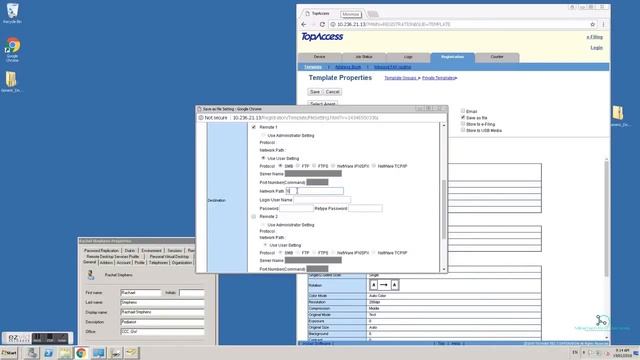This screenshot has width=640, height=360.
Task: Open the Template submenu link
Action: click(313, 67)
